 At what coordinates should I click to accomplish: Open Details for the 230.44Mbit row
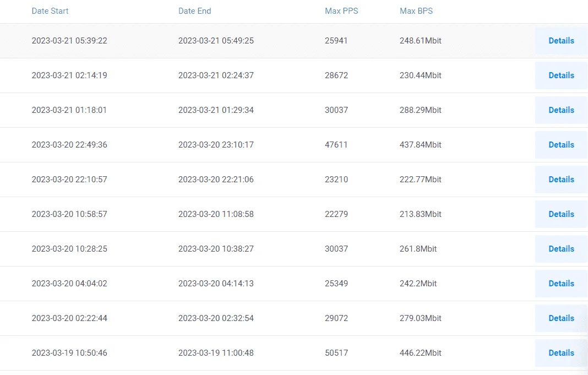(x=561, y=75)
